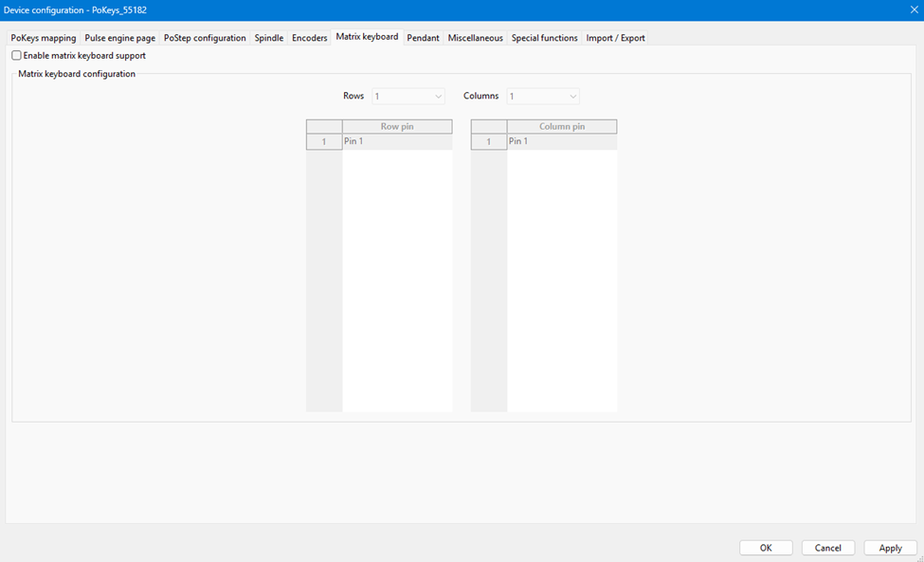This screenshot has width=924, height=562.
Task: Open the Special functions tab
Action: (x=544, y=38)
